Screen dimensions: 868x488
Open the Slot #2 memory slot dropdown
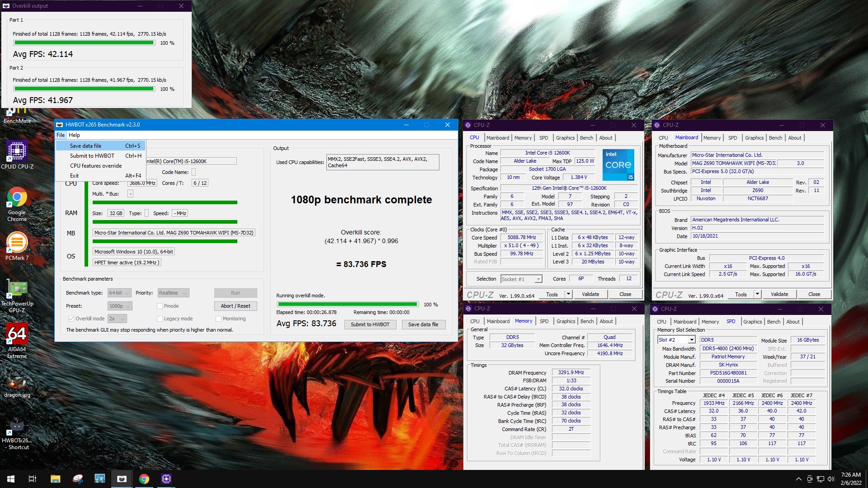pos(676,340)
